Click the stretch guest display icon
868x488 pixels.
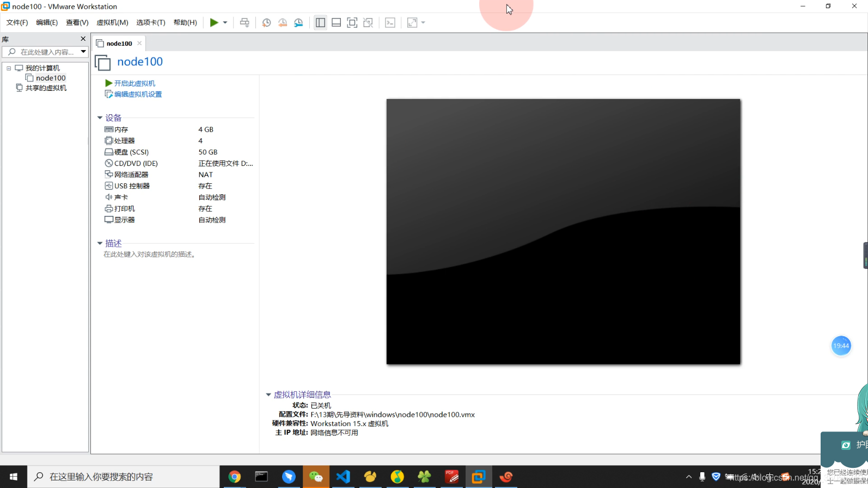(x=412, y=22)
